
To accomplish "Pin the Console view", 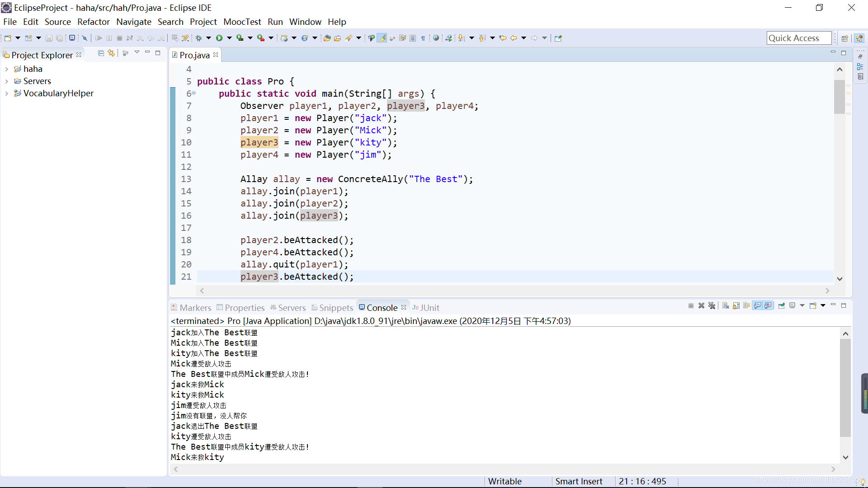I will click(782, 306).
